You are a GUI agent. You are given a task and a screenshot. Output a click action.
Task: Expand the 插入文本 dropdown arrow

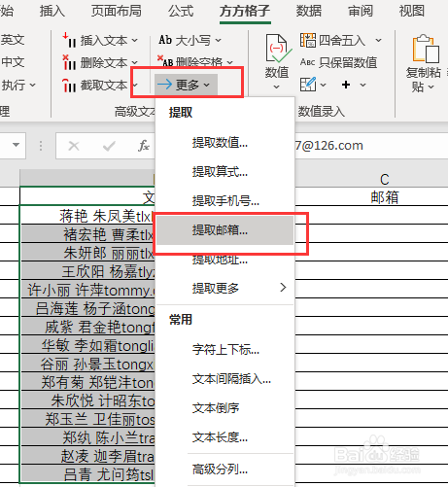click(x=135, y=41)
